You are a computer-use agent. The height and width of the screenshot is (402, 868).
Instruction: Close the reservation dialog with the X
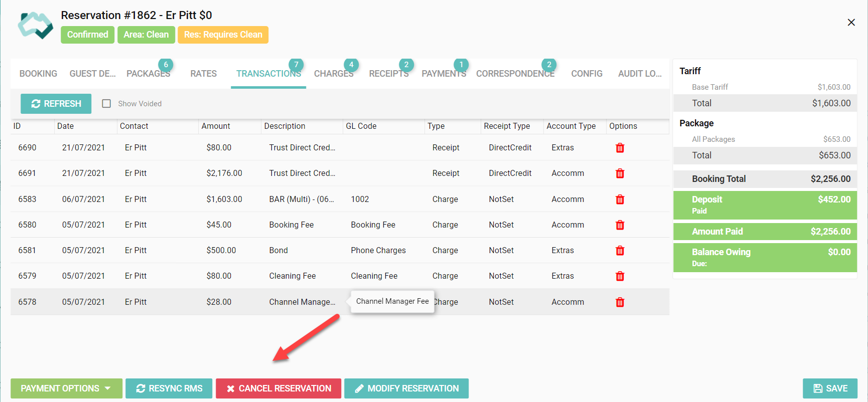(x=851, y=23)
